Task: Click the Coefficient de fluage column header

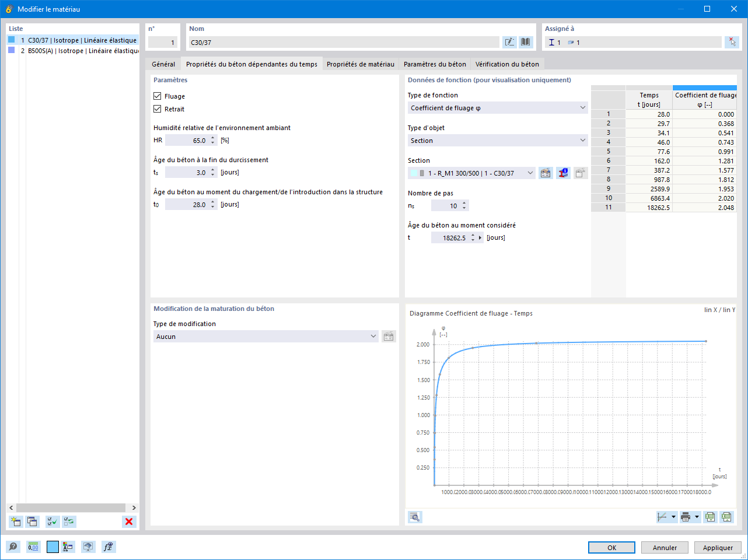Action: (705, 100)
